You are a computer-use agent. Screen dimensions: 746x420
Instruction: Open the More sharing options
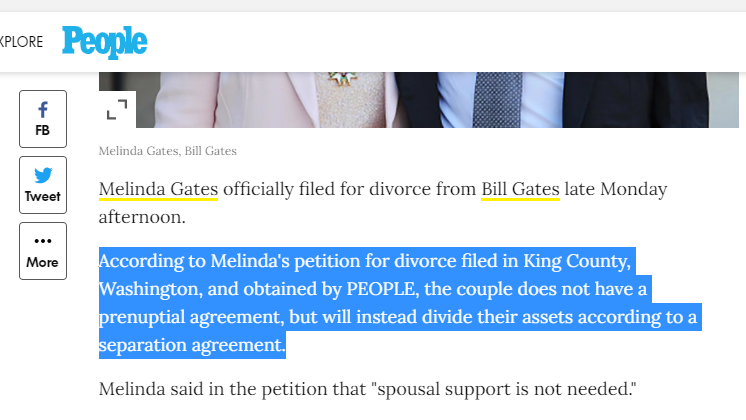pyautogui.click(x=43, y=251)
